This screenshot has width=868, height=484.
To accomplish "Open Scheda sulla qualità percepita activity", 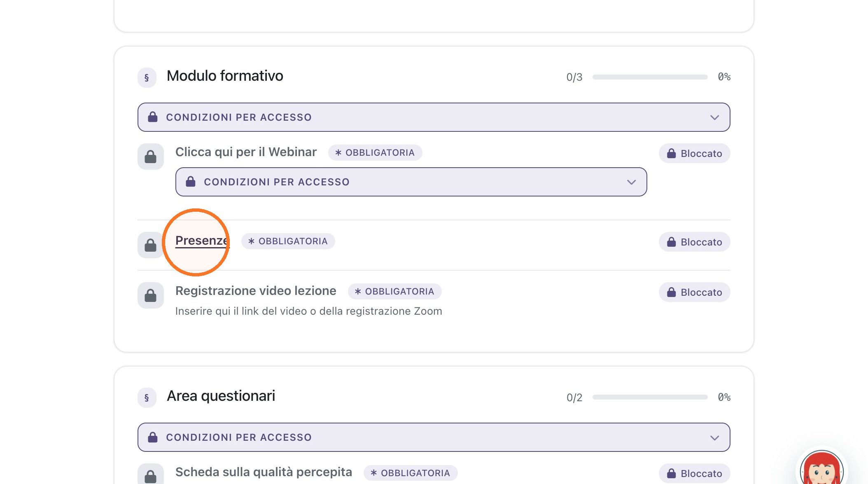I will pos(264,472).
